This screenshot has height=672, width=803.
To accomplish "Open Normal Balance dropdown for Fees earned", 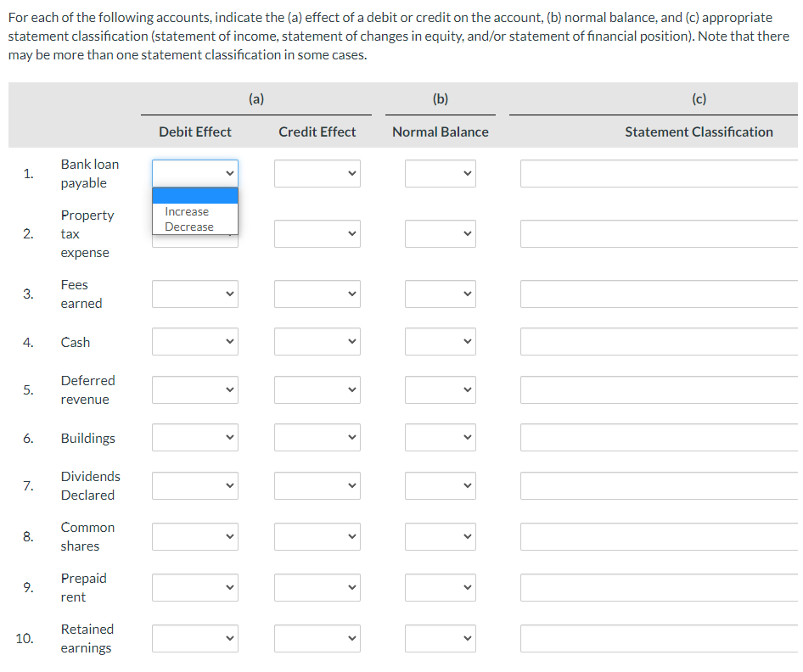I will [441, 294].
